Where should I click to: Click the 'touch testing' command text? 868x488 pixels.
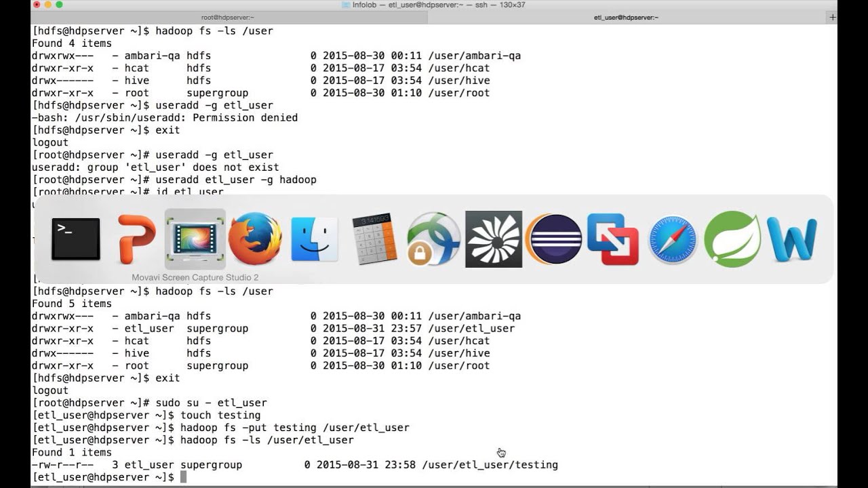pos(220,415)
